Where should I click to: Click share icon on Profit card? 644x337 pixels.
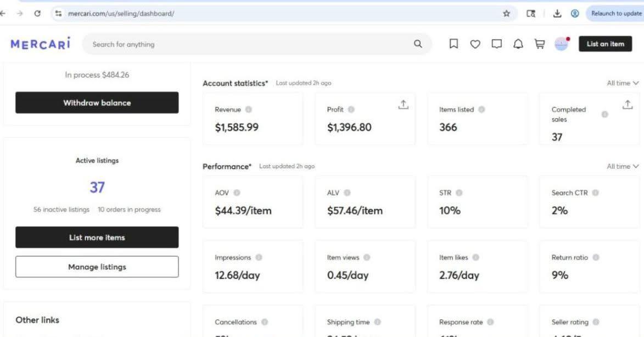coord(403,104)
